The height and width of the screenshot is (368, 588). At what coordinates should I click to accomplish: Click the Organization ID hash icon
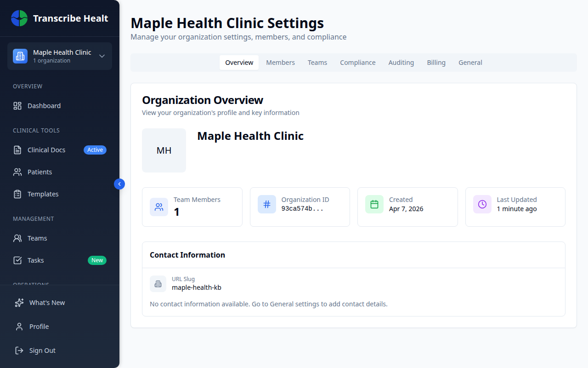tap(267, 204)
